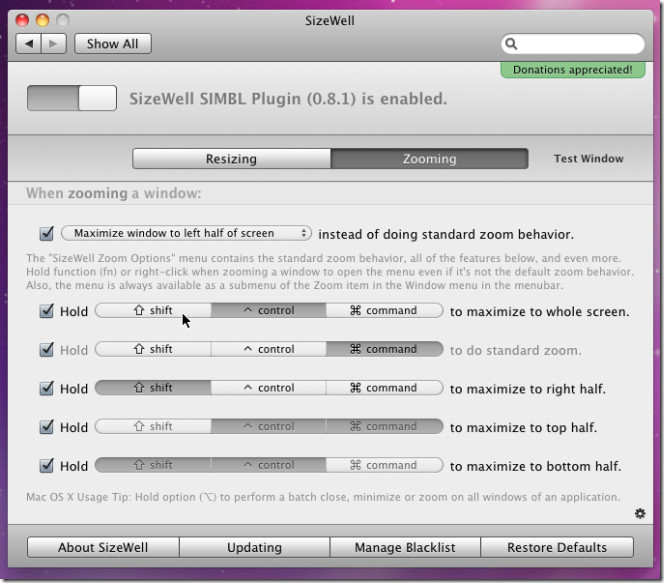The image size is (664, 583).
Task: Toggle command for maximize to bottom half
Action: pos(385,465)
